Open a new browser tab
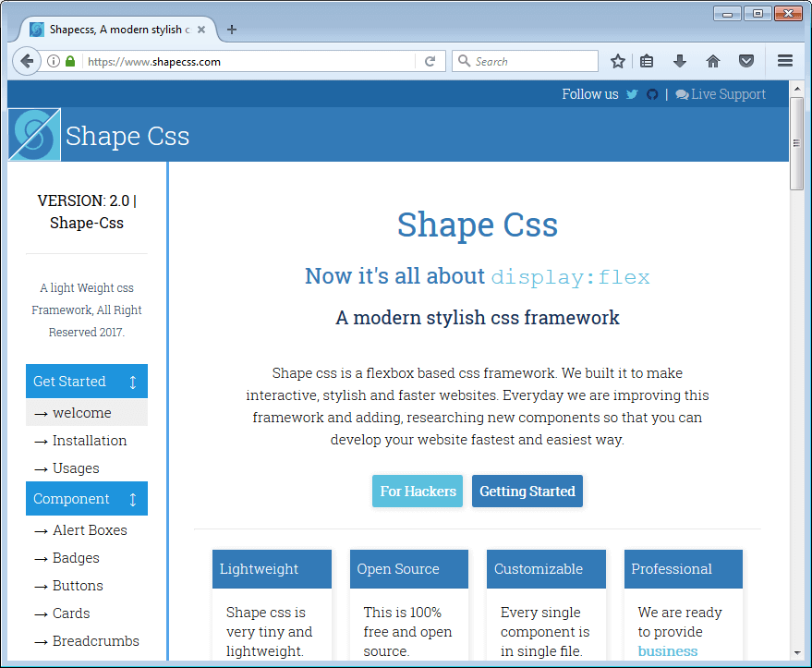812x668 pixels. point(232,30)
